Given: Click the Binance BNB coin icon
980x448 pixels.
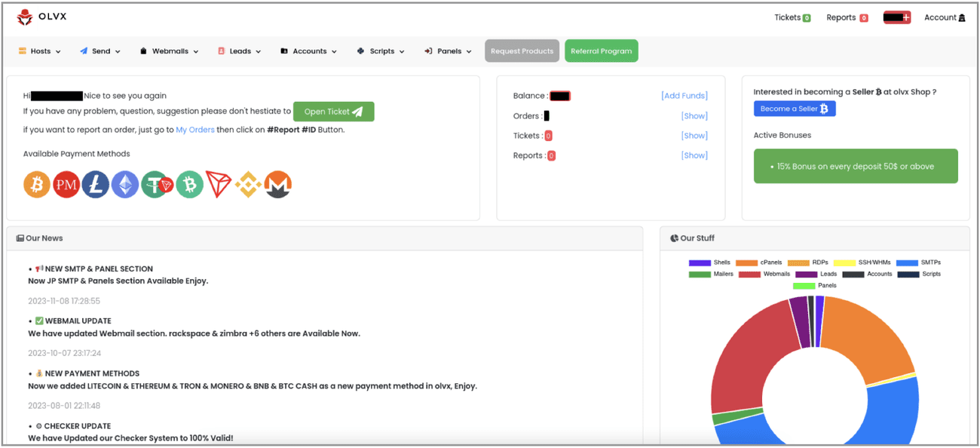Looking at the screenshot, I should 248,185.
